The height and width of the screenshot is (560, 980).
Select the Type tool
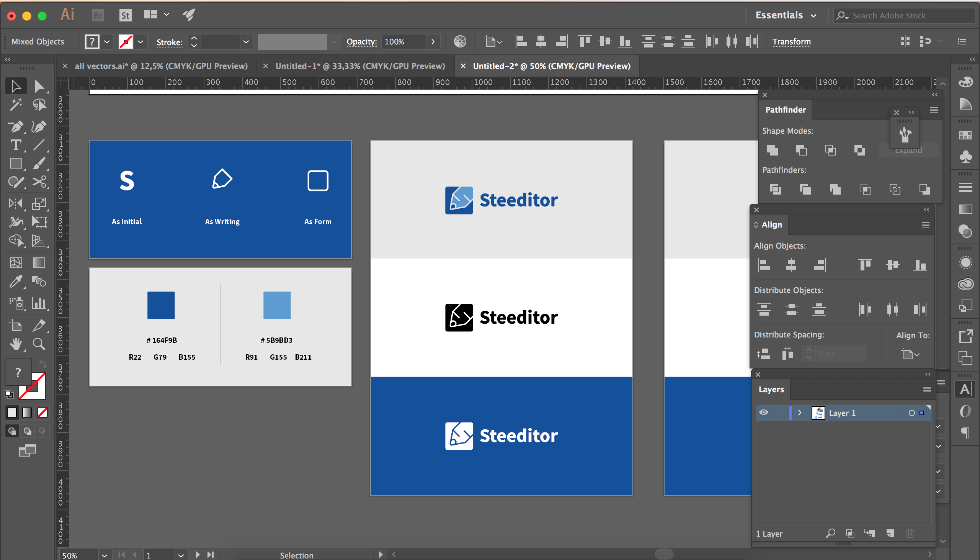(x=16, y=146)
